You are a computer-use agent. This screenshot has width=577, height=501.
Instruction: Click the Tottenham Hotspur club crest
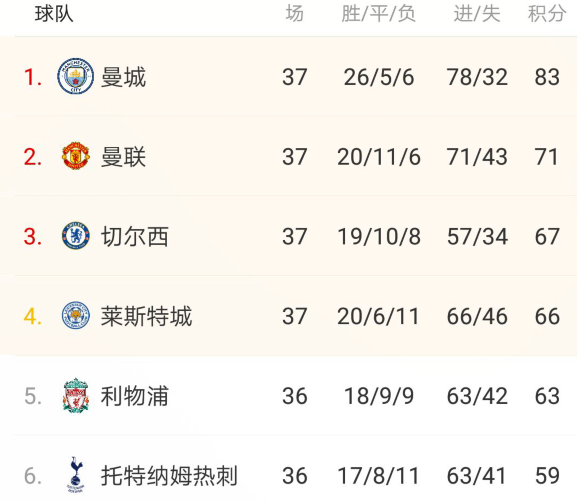[75, 475]
